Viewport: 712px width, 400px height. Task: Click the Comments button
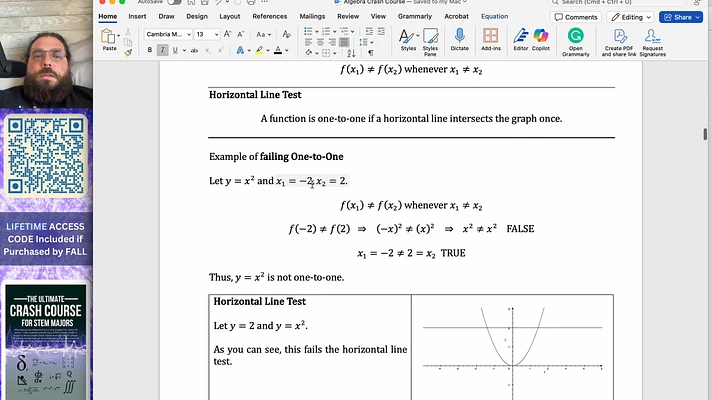click(576, 17)
